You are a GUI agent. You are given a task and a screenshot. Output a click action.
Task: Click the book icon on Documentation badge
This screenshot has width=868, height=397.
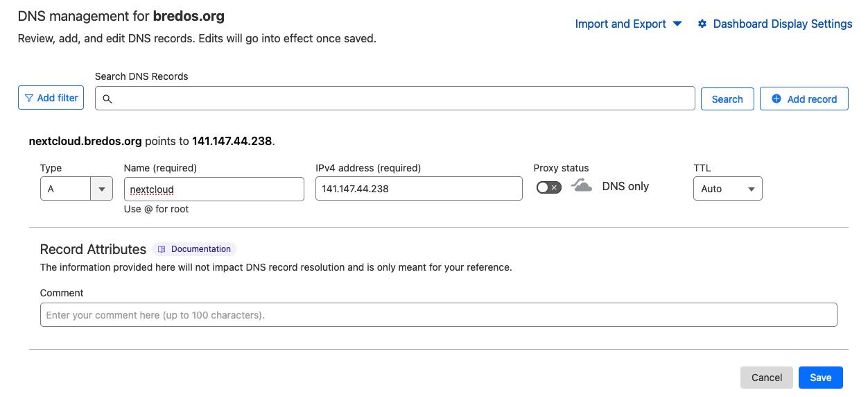[162, 249]
